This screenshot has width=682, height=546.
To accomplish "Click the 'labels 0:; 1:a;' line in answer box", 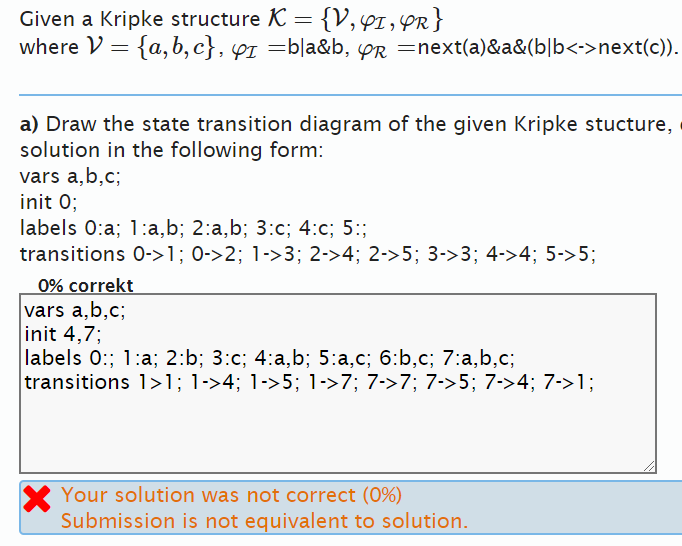I will point(270,358).
